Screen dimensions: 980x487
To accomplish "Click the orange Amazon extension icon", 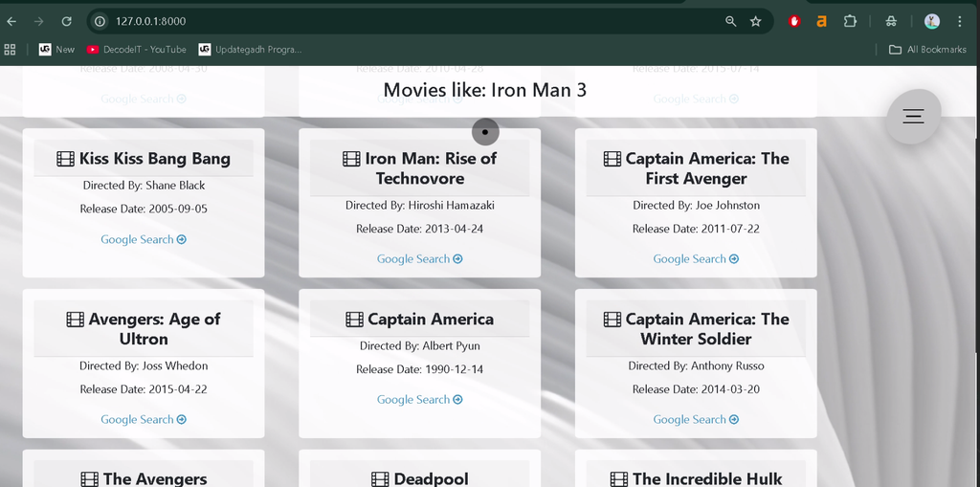I will pos(821,21).
